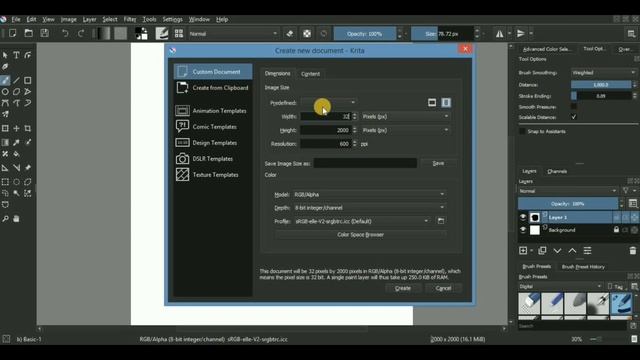Screen dimensions: 640x360
Task: Toggle the Scalable Distance checkbox
Action: pos(573,117)
